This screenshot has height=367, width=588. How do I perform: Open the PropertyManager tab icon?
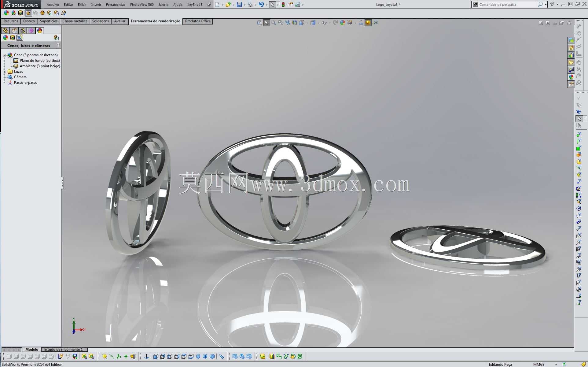click(14, 31)
